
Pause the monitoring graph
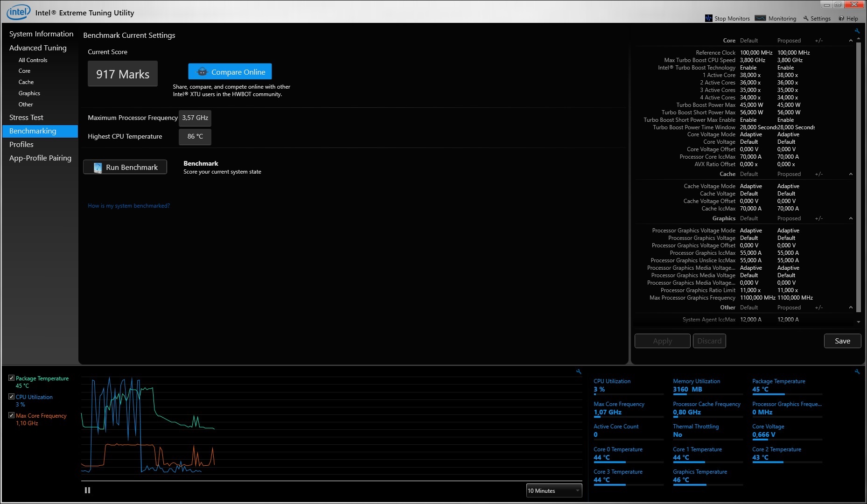(87, 490)
